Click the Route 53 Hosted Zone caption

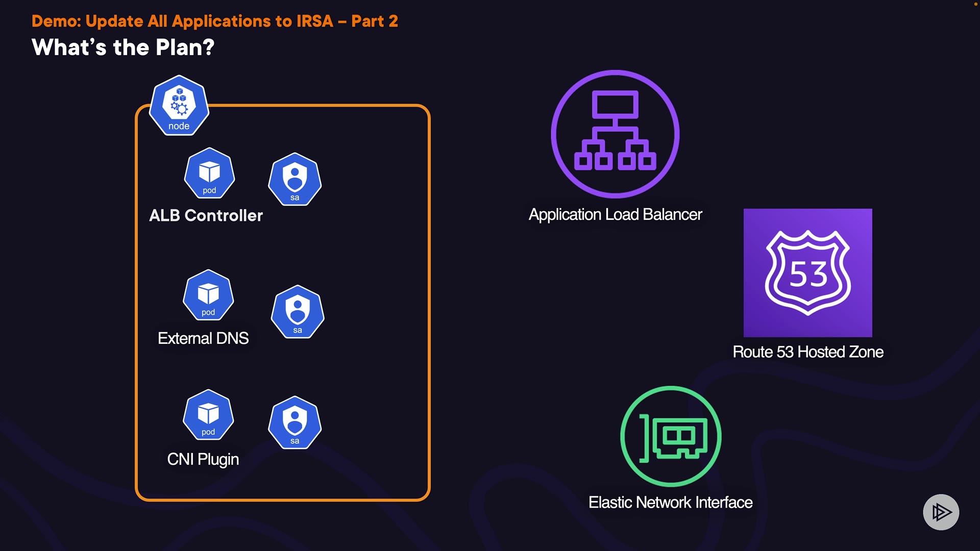coord(807,352)
